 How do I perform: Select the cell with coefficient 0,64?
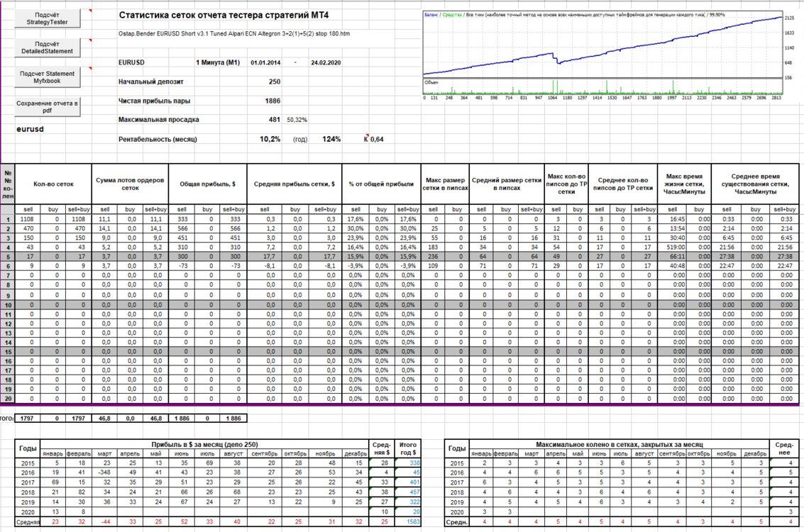376,140
